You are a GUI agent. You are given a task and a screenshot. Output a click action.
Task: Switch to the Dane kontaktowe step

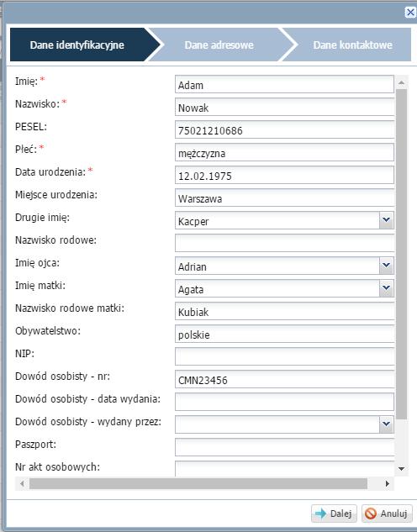[352, 45]
